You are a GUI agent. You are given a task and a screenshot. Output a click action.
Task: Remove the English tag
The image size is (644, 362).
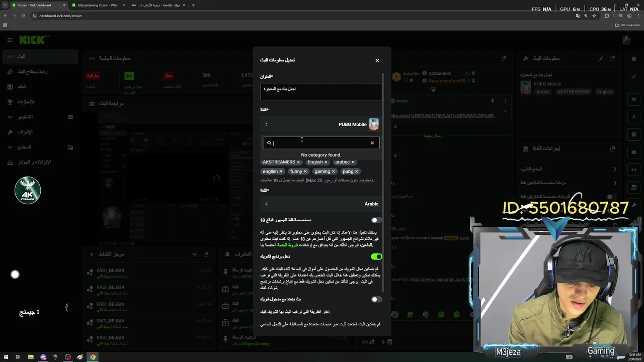[326, 162]
